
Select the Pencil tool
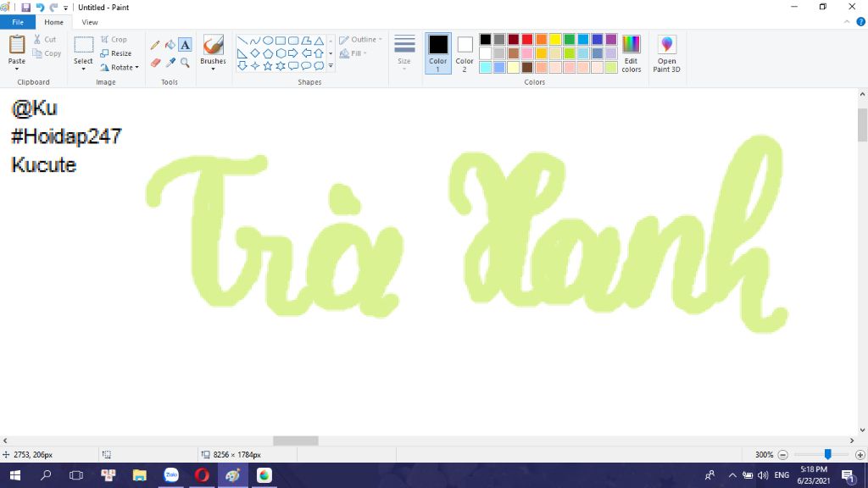coord(155,44)
